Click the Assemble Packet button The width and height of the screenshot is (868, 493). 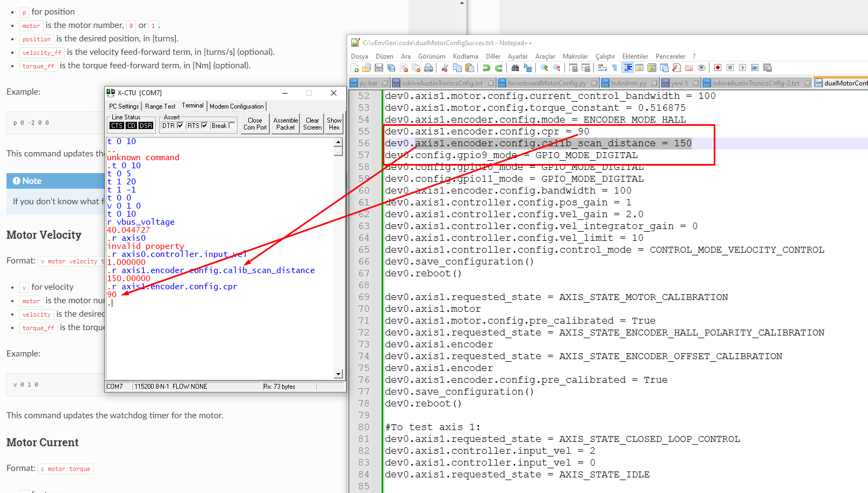point(285,124)
